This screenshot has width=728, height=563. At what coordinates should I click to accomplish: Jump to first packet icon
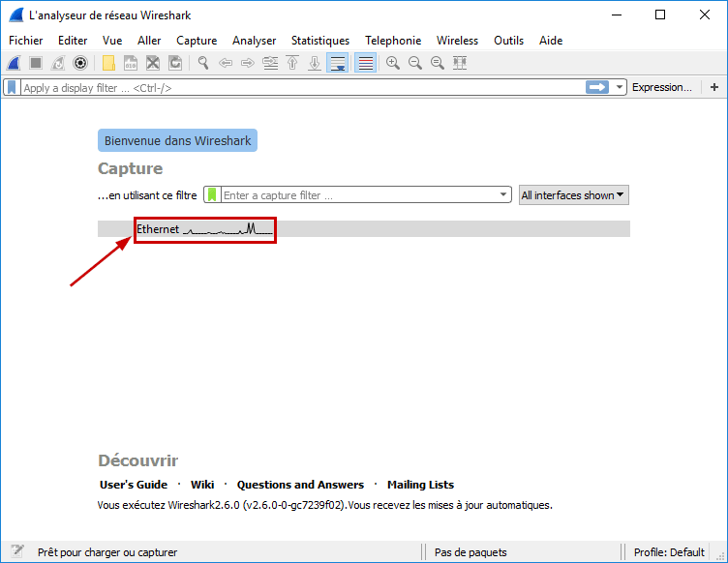292,63
